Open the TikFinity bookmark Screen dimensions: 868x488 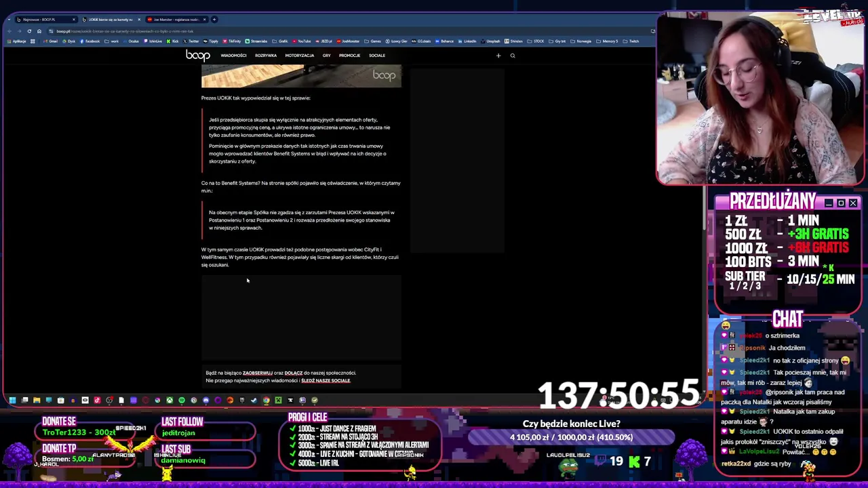(232, 41)
